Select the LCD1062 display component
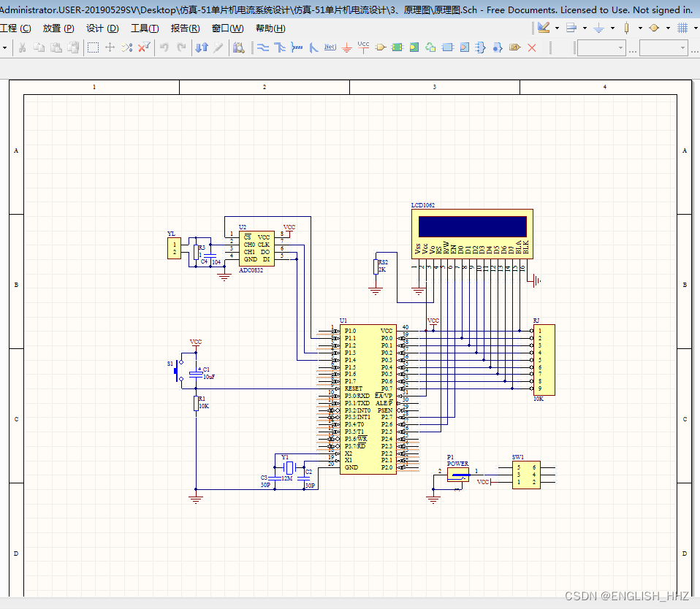 (472, 234)
